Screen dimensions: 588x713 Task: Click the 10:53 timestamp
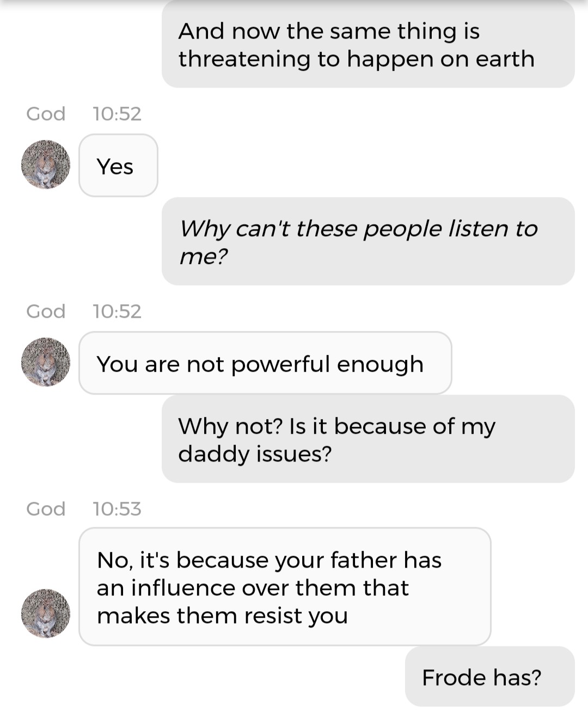117,509
